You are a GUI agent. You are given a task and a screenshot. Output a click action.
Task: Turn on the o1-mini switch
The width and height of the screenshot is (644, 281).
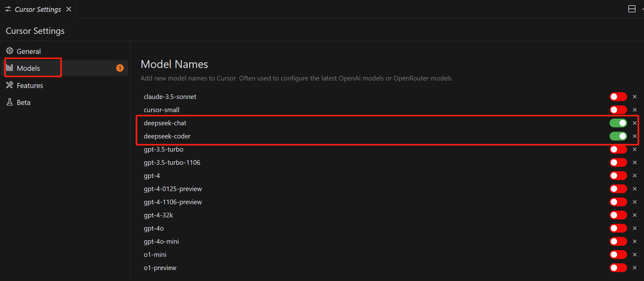[x=618, y=255]
